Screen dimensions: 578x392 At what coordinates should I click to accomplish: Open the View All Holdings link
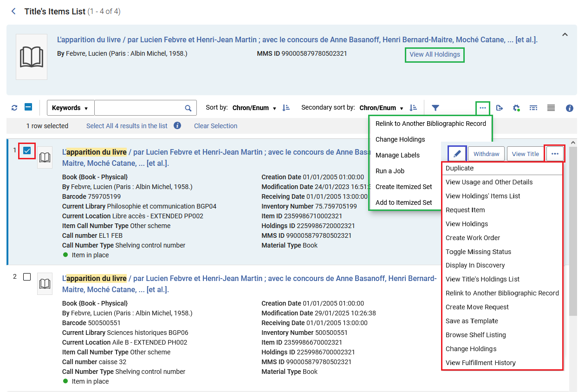click(x=435, y=54)
